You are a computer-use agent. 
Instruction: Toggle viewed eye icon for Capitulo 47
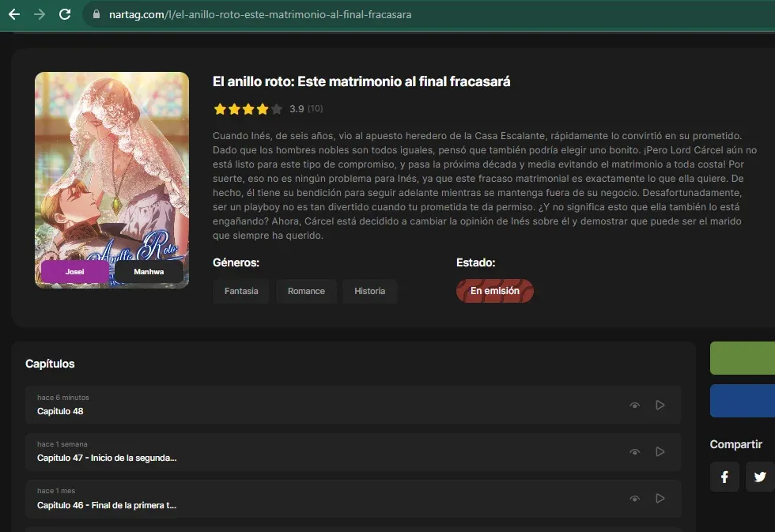(x=634, y=452)
